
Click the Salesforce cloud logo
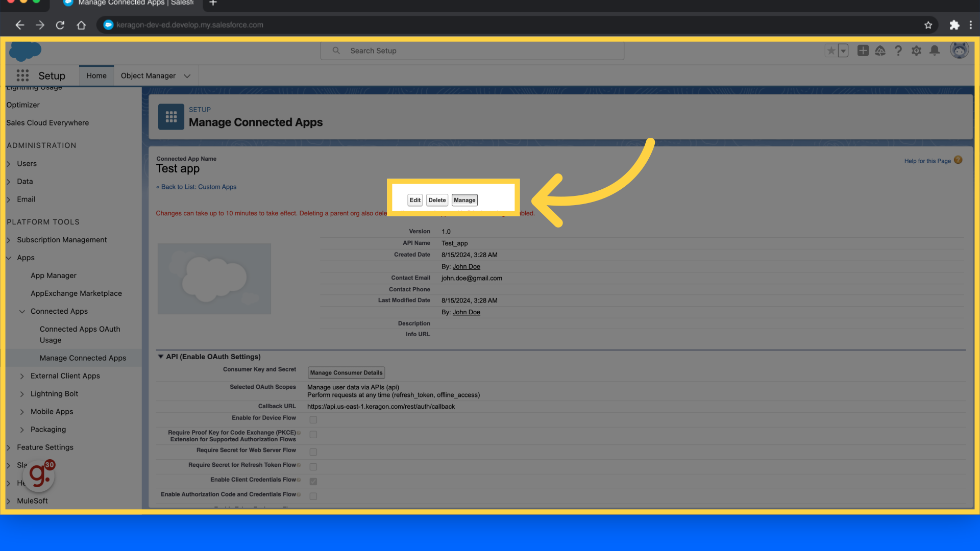tap(25, 51)
